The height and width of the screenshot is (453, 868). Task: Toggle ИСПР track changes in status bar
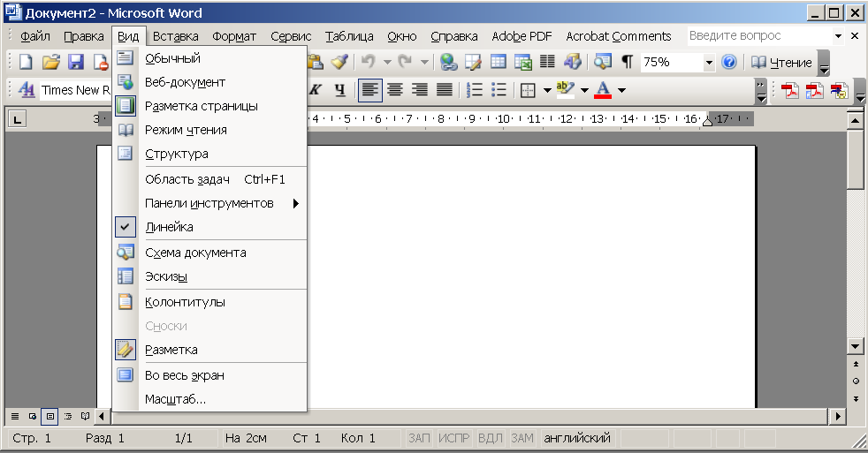[454, 438]
